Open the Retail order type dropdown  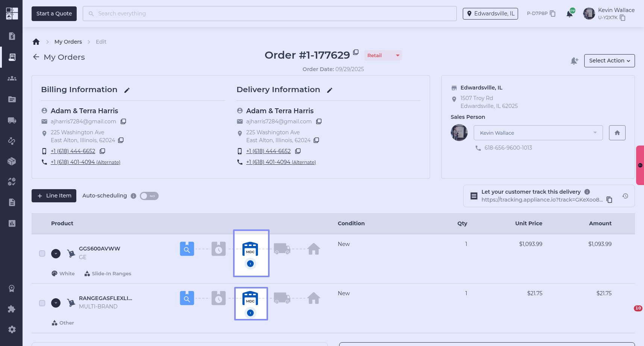[383, 55]
